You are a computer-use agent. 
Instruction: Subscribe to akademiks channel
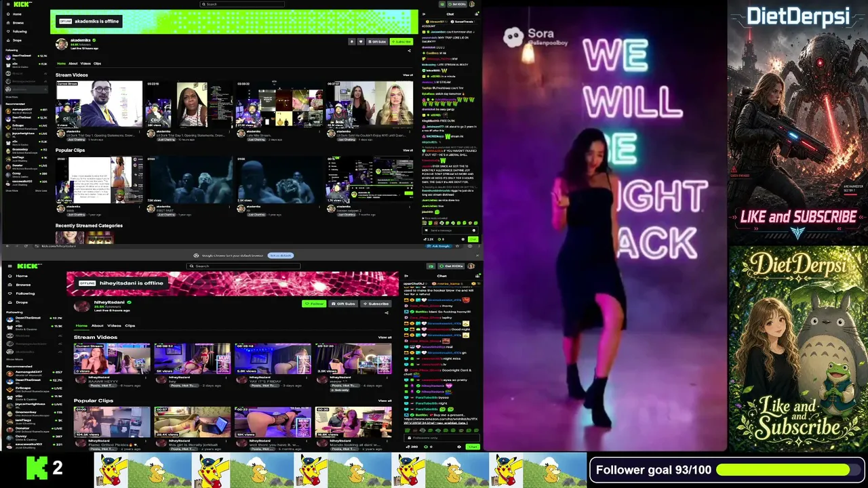tap(401, 41)
